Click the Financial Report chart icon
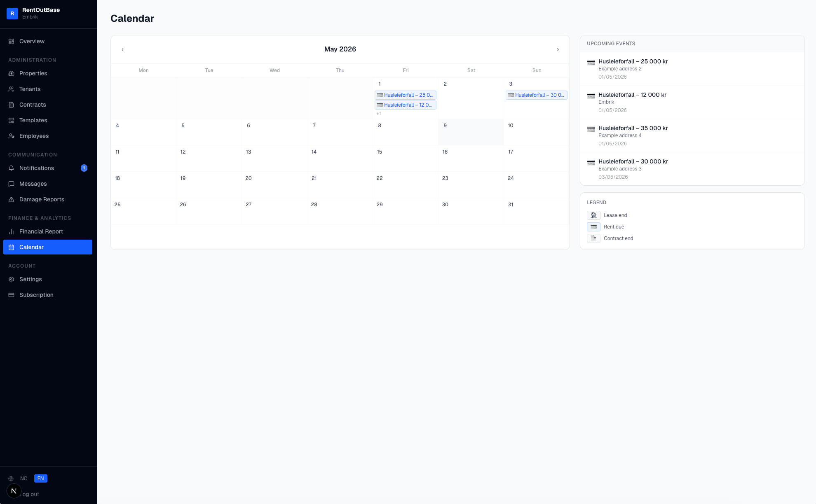The height and width of the screenshot is (504, 816). pyautogui.click(x=12, y=231)
